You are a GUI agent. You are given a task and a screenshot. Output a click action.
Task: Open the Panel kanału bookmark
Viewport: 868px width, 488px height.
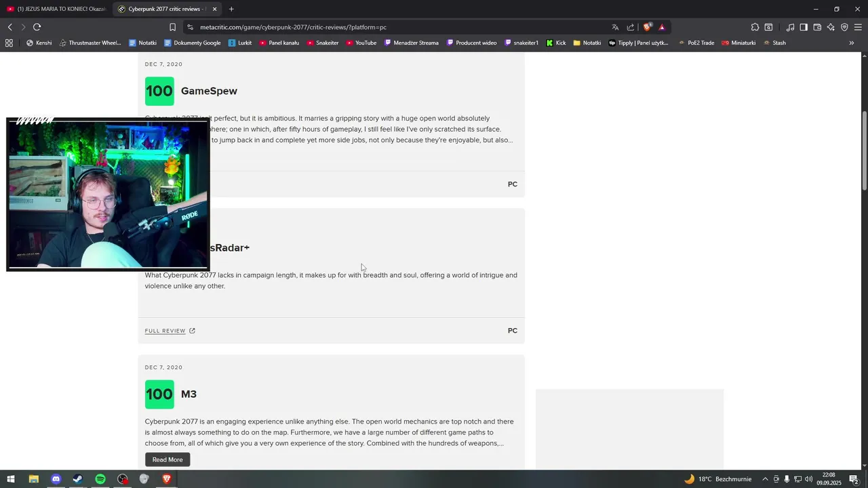279,43
